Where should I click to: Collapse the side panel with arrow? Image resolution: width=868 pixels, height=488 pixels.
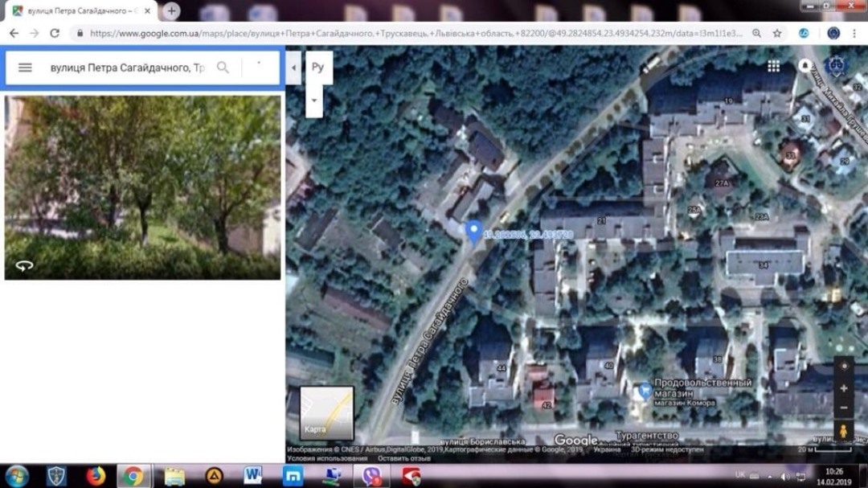click(293, 68)
